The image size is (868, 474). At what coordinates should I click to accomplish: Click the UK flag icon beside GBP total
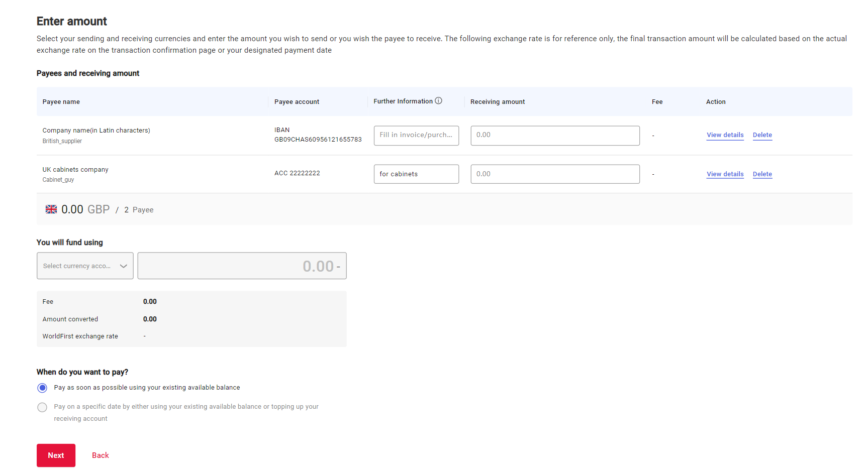[51, 209]
